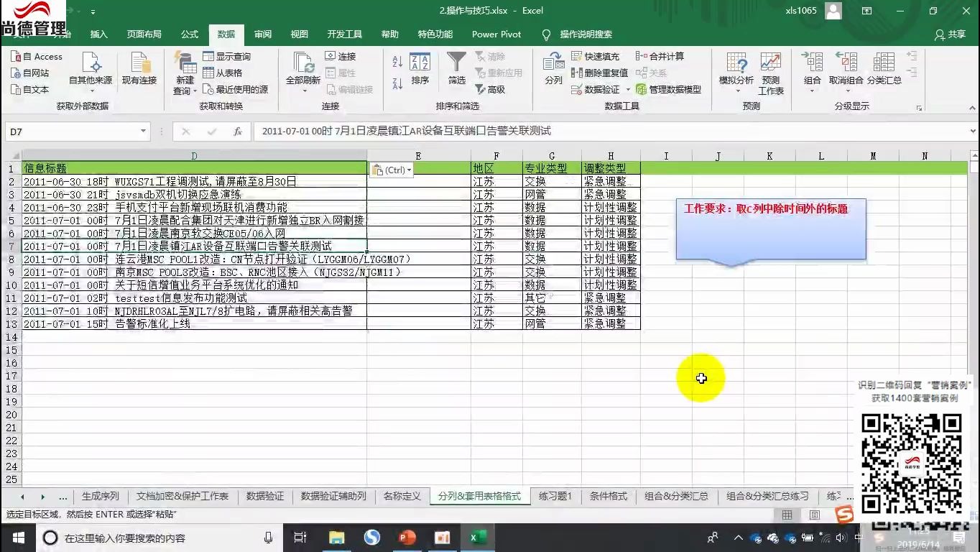Click Flash Fill (快速填充)
This screenshot has height=552, width=980.
point(595,57)
